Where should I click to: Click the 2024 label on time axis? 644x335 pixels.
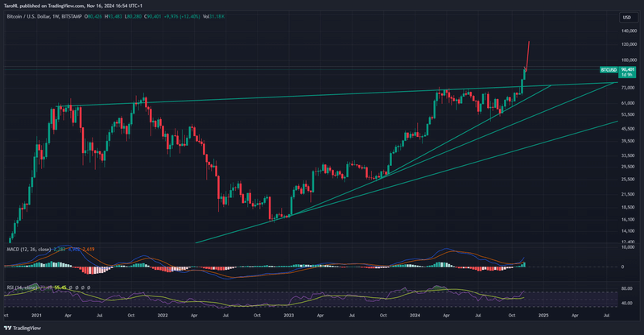pos(415,315)
